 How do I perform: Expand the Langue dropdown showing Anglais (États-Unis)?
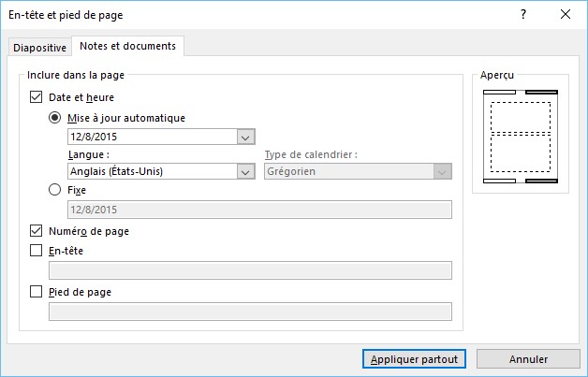click(x=246, y=171)
